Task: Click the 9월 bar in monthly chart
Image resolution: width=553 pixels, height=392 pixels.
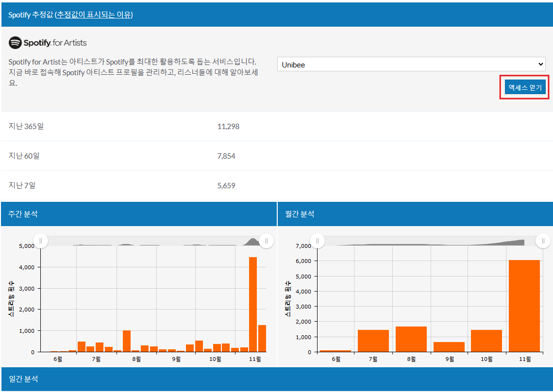Action: pyautogui.click(x=449, y=347)
